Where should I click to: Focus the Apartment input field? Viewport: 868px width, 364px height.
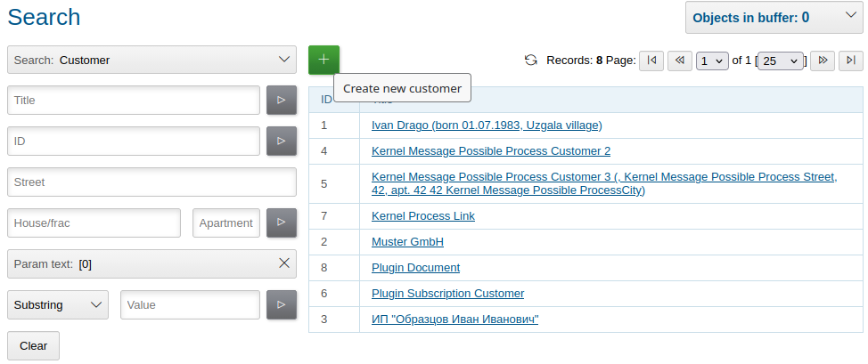(x=225, y=222)
